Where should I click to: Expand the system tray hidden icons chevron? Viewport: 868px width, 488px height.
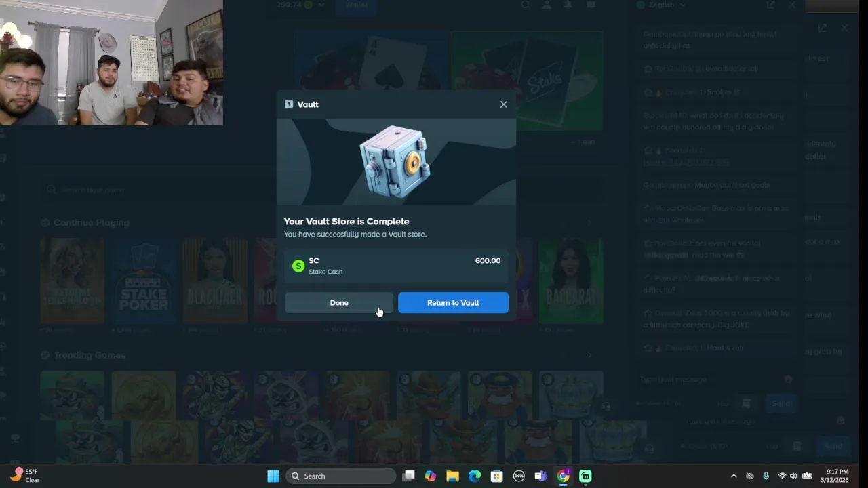click(734, 476)
